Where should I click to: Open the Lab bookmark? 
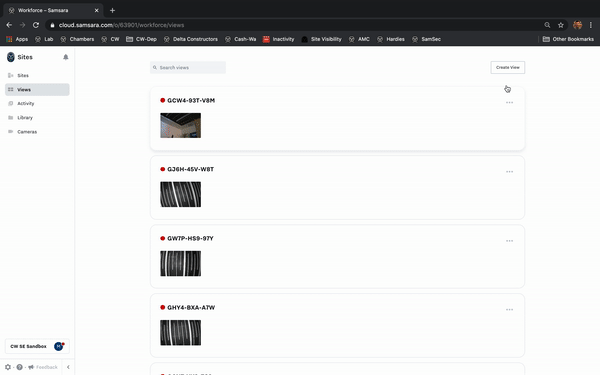click(44, 39)
